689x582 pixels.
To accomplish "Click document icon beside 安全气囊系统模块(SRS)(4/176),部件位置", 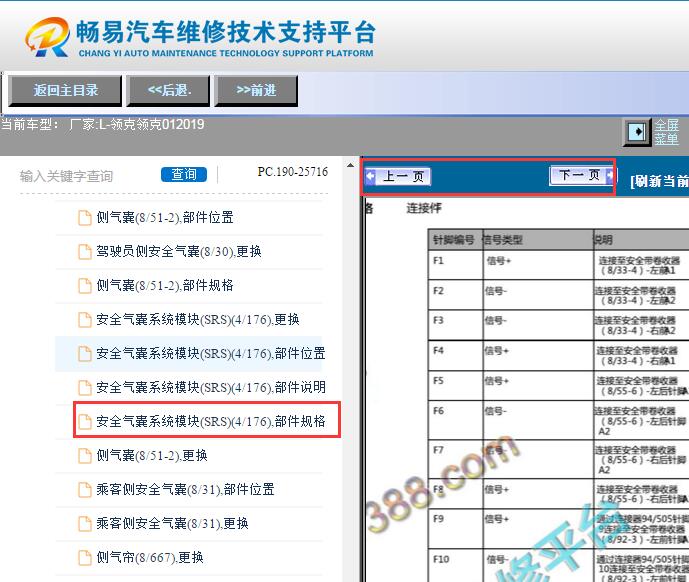I will click(x=84, y=353).
